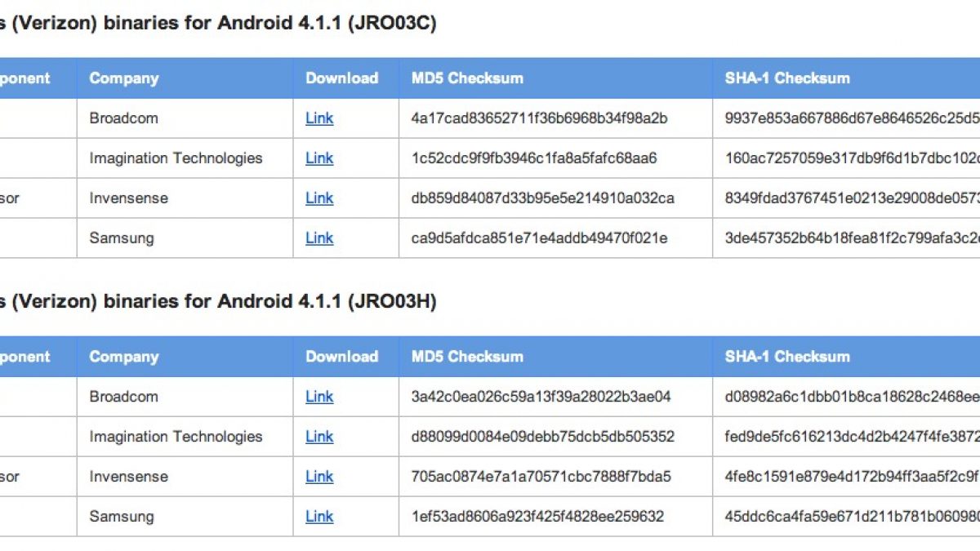
Task: Click MD5 checksum starting with 1ef53ad8
Action: point(537,517)
